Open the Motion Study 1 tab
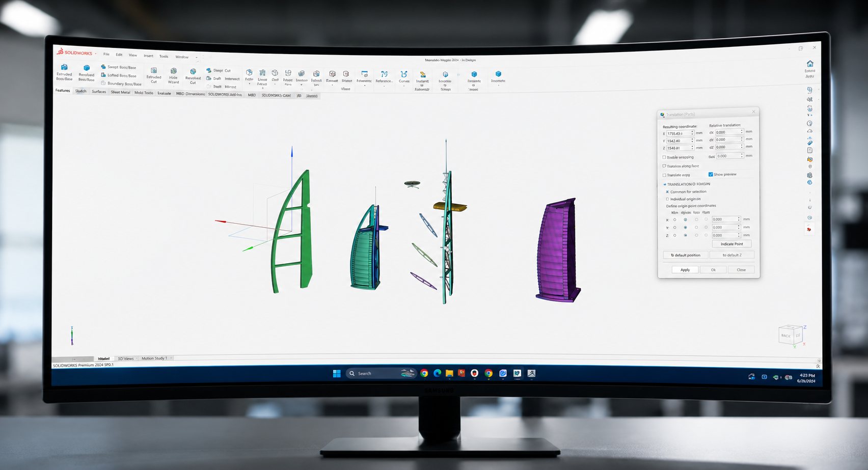This screenshot has width=868, height=470. pyautogui.click(x=154, y=358)
